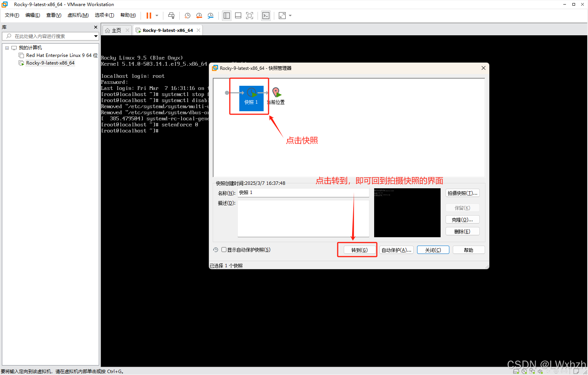Click the Full screen mode icon

click(250, 16)
